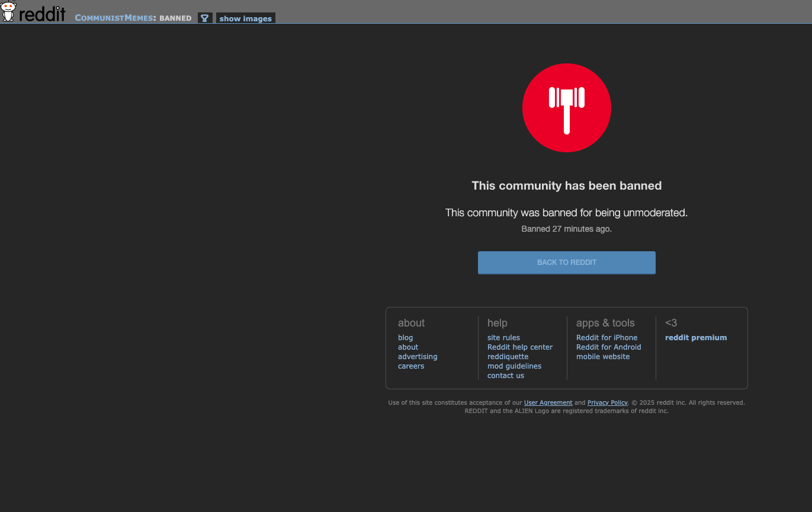The width and height of the screenshot is (812, 512).
Task: Open the mobile website link
Action: tap(603, 357)
